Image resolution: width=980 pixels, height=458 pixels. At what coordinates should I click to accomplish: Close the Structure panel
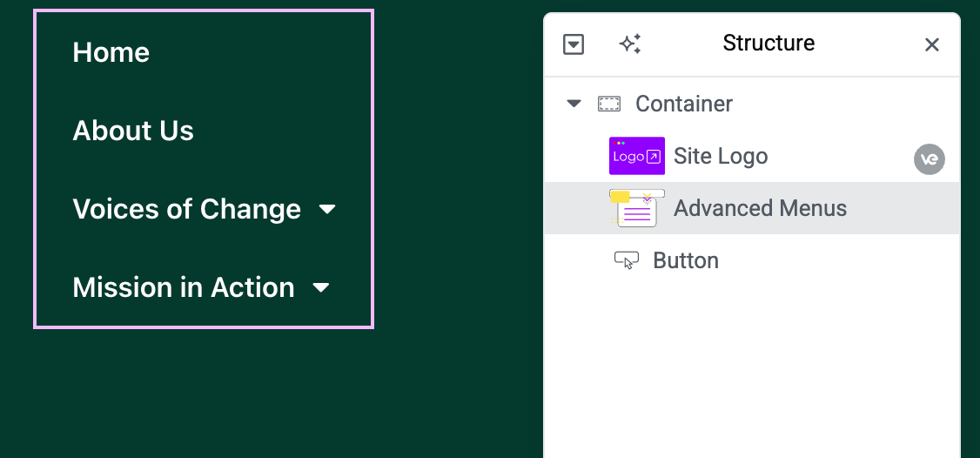coord(932,44)
